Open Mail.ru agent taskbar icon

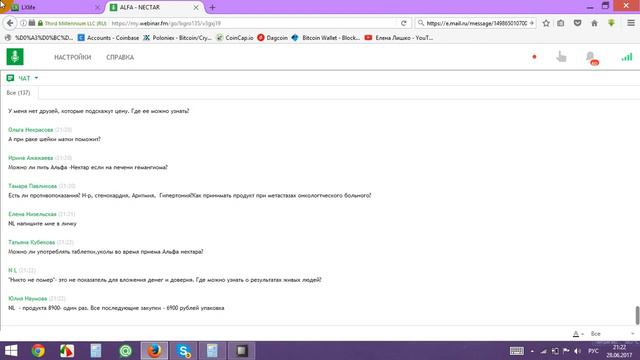pyautogui.click(x=125, y=351)
